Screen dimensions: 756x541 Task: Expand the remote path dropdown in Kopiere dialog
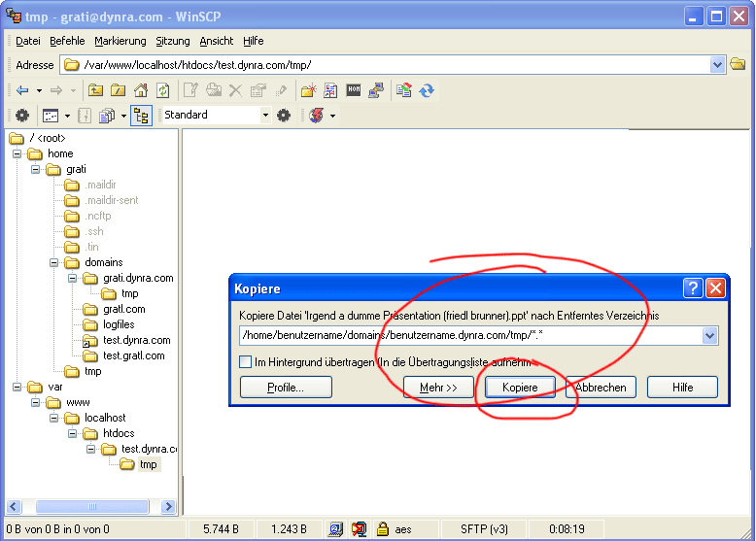[x=709, y=336]
